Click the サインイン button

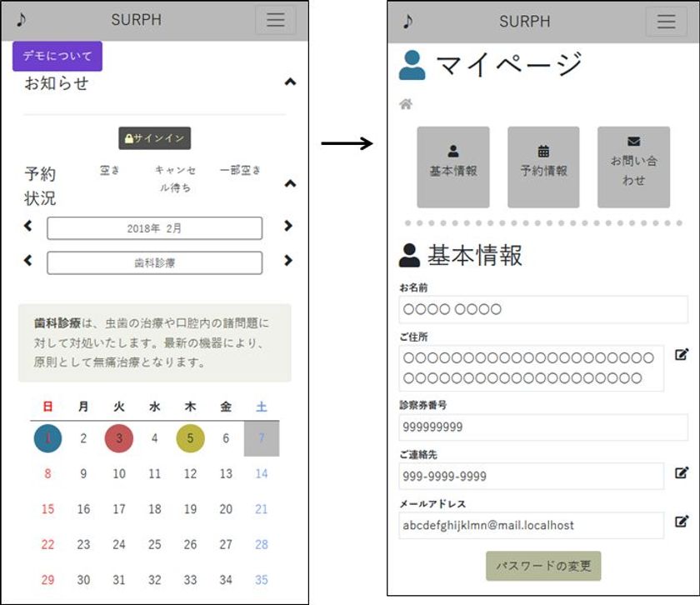pos(154,138)
